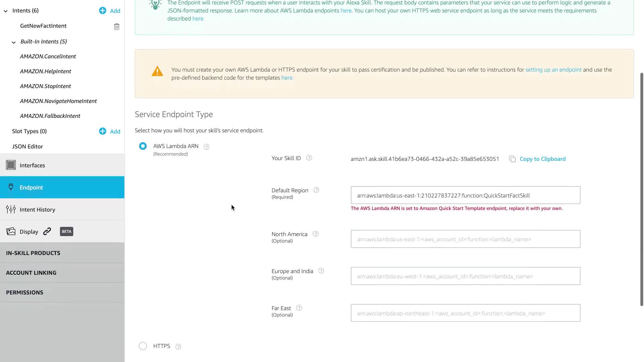Click Copy to Clipboard link
This screenshot has height=362, width=644.
click(542, 159)
